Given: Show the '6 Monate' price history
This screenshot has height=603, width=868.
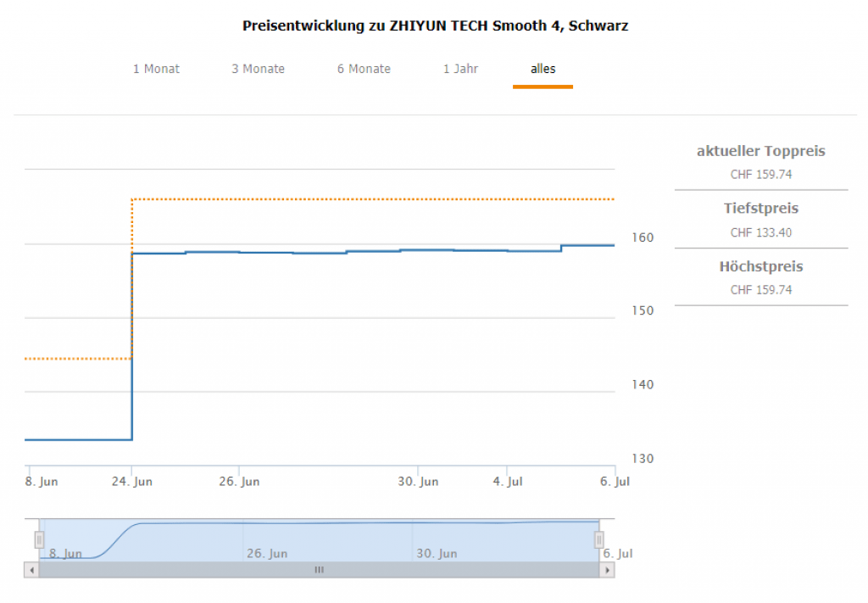Looking at the screenshot, I should pos(364,69).
